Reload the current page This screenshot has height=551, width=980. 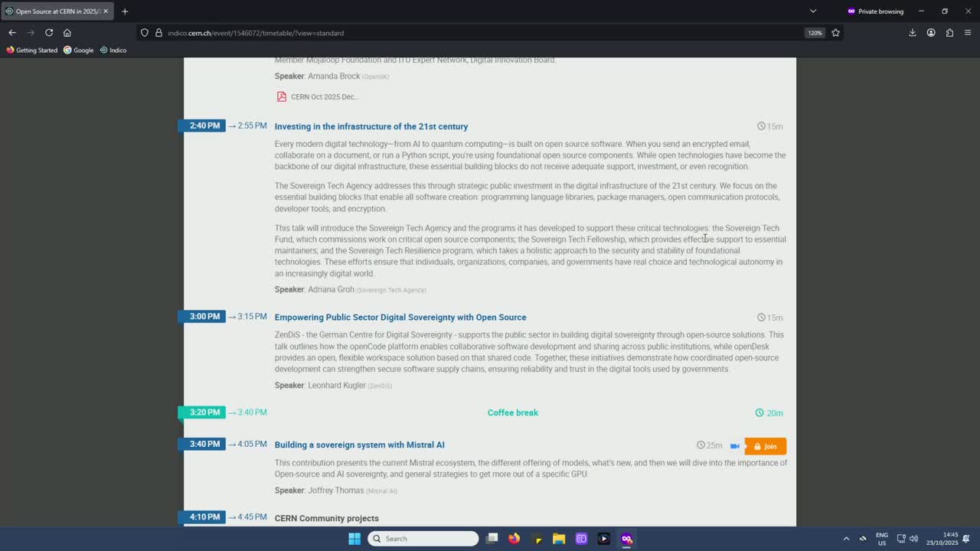(49, 33)
